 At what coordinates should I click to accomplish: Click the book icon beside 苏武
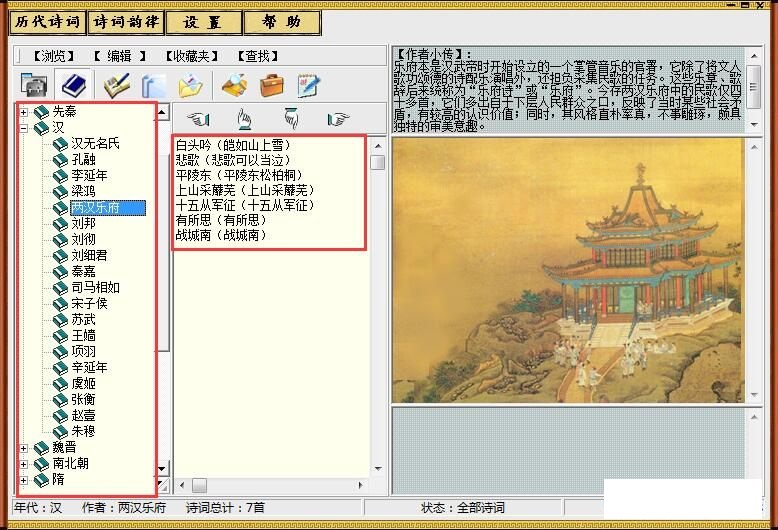(x=61, y=320)
